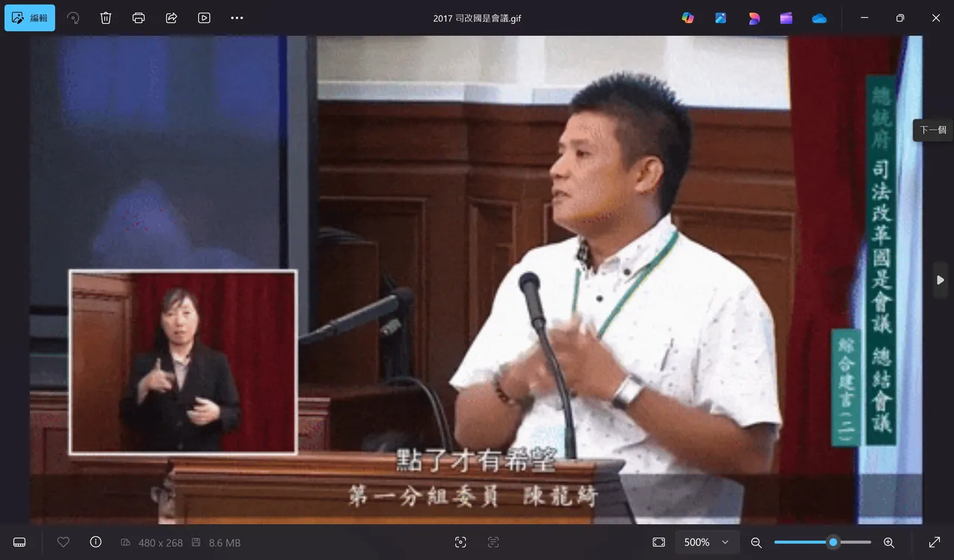Mark the image as a favorite

pyautogui.click(x=63, y=541)
